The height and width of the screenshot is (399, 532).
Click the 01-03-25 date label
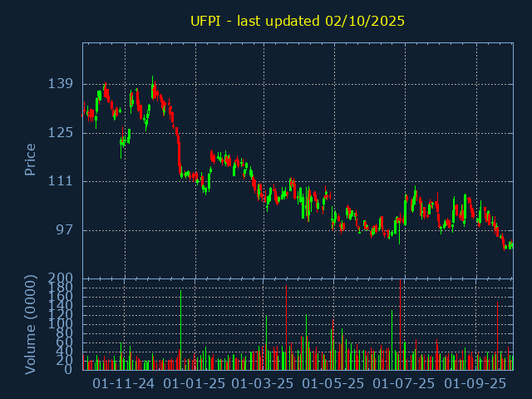pyautogui.click(x=263, y=384)
